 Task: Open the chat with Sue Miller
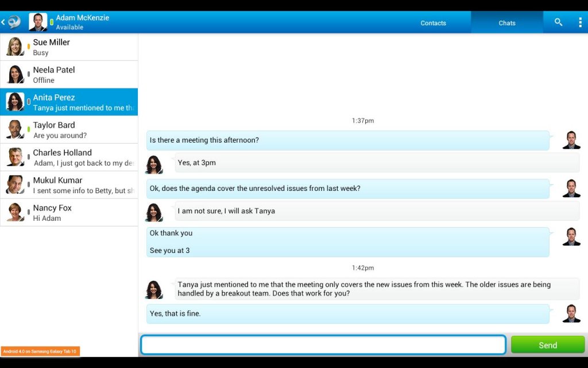point(69,47)
